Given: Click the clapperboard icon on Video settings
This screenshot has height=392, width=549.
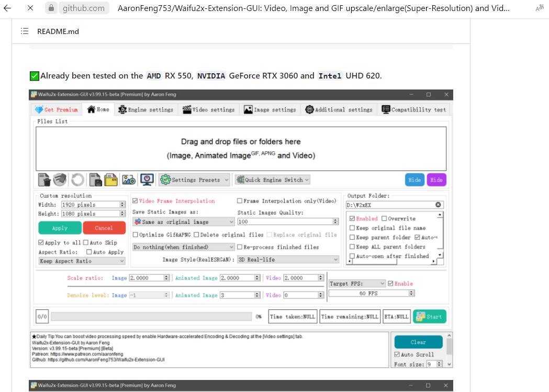Looking at the screenshot, I should (187, 109).
